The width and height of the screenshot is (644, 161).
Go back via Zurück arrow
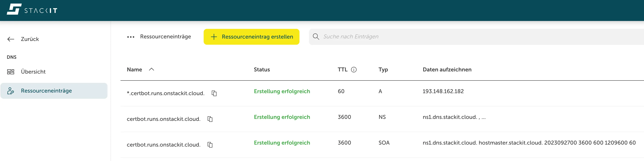11,39
